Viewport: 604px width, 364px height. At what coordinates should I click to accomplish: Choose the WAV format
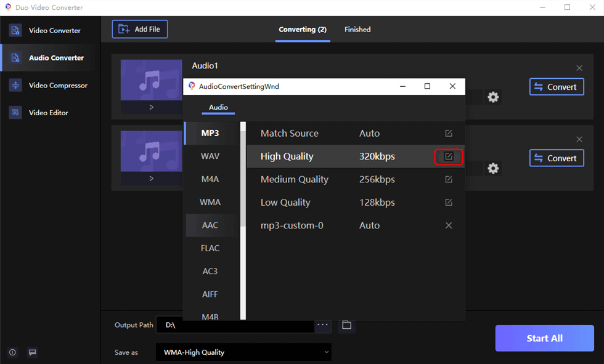tap(211, 156)
